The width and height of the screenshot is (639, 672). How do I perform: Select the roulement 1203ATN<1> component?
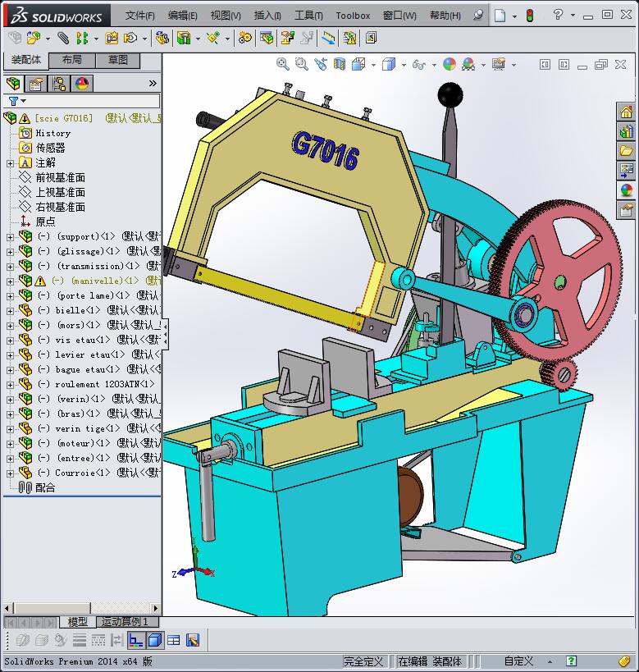point(104,385)
